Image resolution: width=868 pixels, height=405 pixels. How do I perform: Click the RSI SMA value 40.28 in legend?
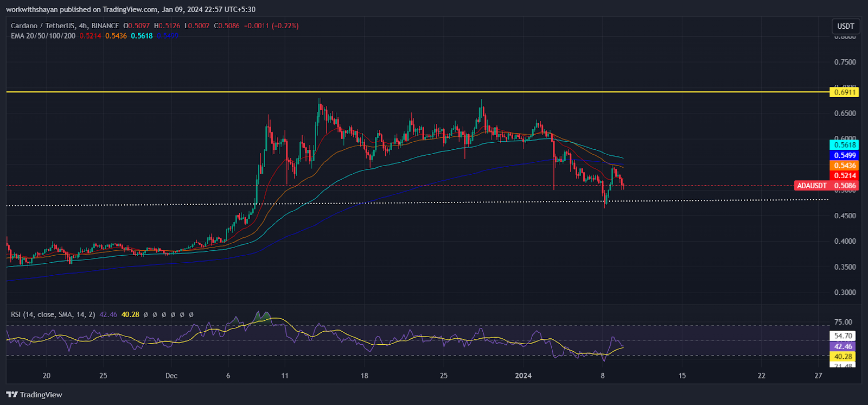[x=130, y=314]
